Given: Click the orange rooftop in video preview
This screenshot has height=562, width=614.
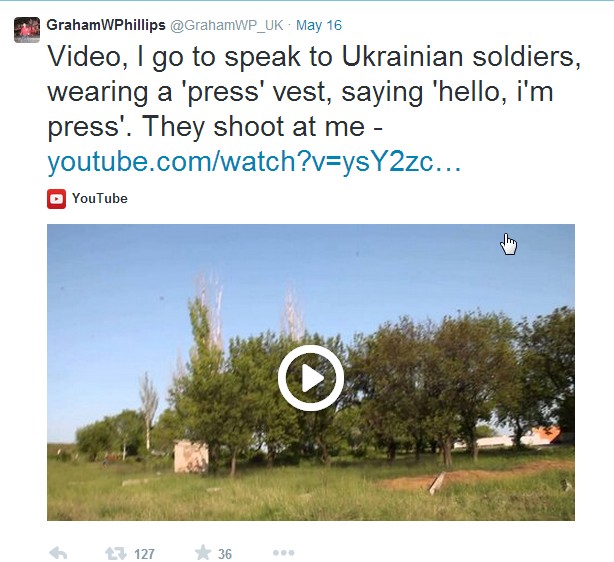Looking at the screenshot, I should [541, 436].
